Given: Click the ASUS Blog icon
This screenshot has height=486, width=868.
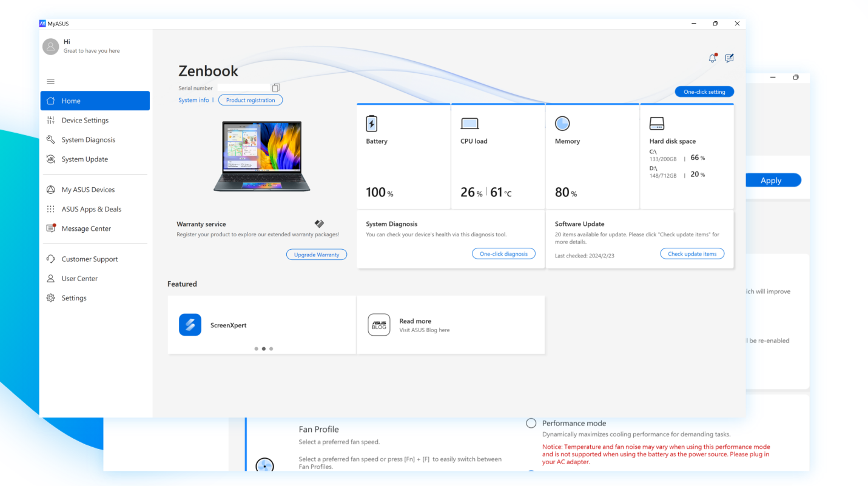Looking at the screenshot, I should pyautogui.click(x=379, y=325).
